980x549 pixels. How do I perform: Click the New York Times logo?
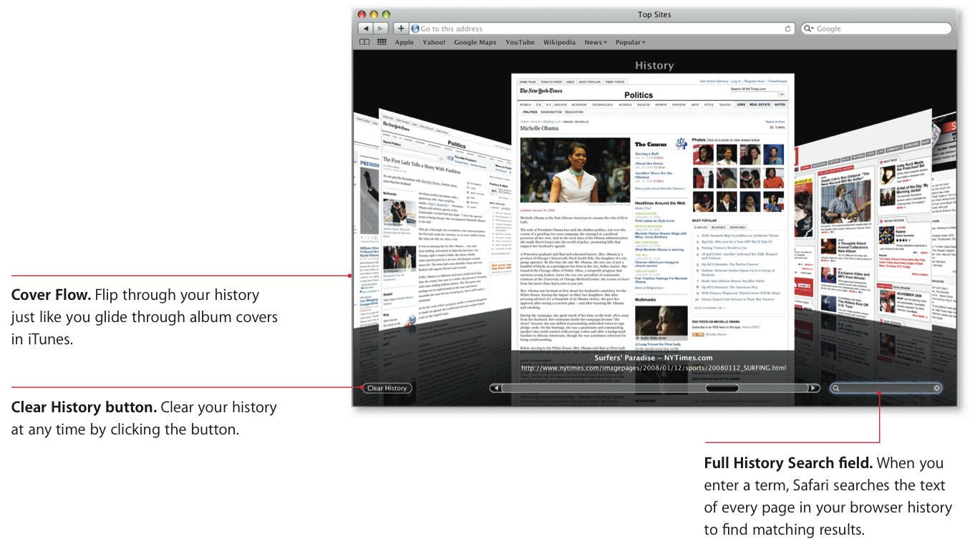(541, 91)
